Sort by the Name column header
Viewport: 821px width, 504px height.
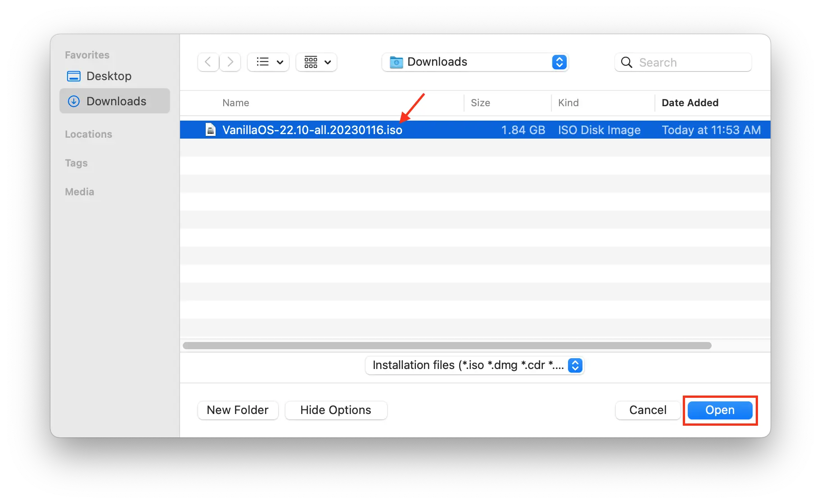(236, 103)
